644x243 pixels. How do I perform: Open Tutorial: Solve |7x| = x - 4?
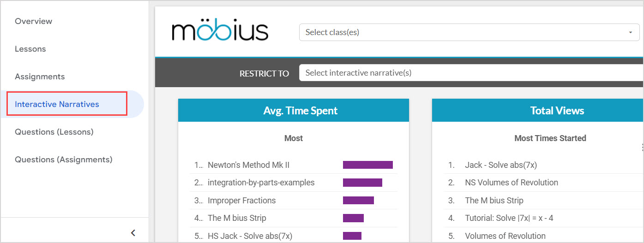pyautogui.click(x=509, y=218)
